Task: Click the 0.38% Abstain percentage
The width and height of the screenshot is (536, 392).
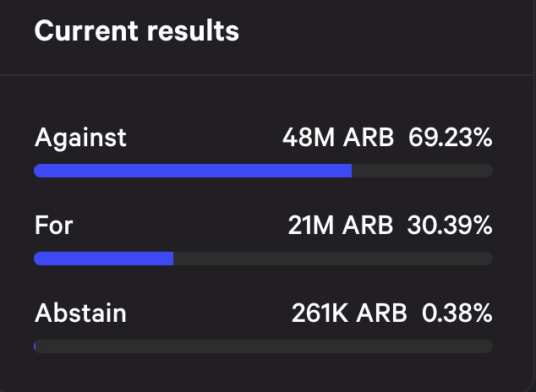Action: pyautogui.click(x=457, y=313)
